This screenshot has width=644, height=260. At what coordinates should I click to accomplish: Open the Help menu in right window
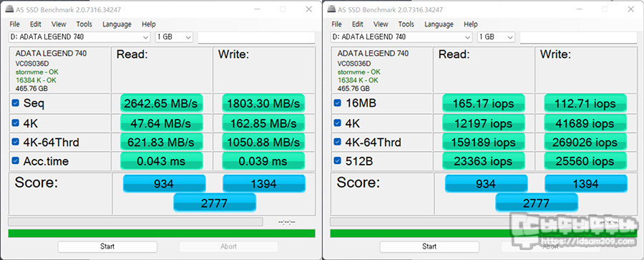click(x=471, y=24)
